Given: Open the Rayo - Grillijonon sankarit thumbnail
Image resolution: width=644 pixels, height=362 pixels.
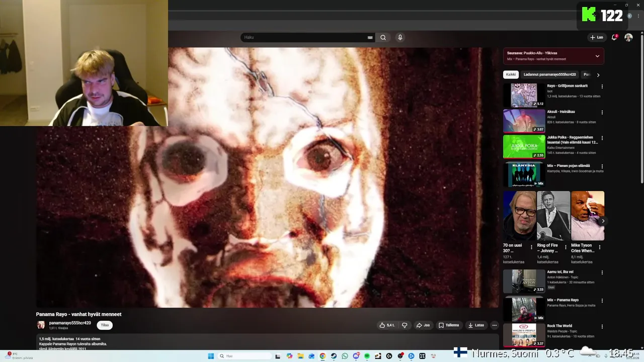Looking at the screenshot, I should (524, 95).
